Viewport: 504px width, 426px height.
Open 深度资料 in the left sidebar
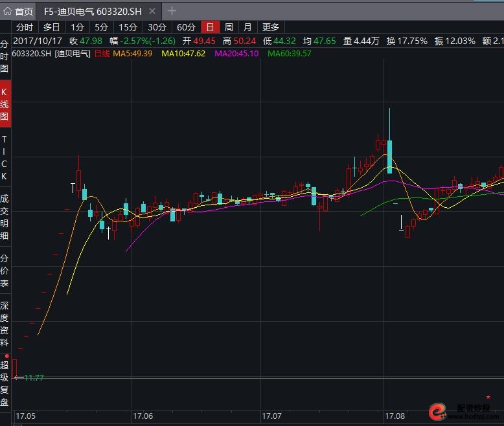5,324
